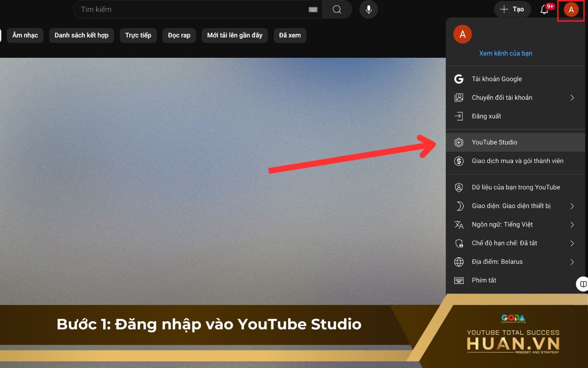Expand Chế độ hạn chế submenu chevron
Image resolution: width=588 pixels, height=368 pixels.
(572, 243)
